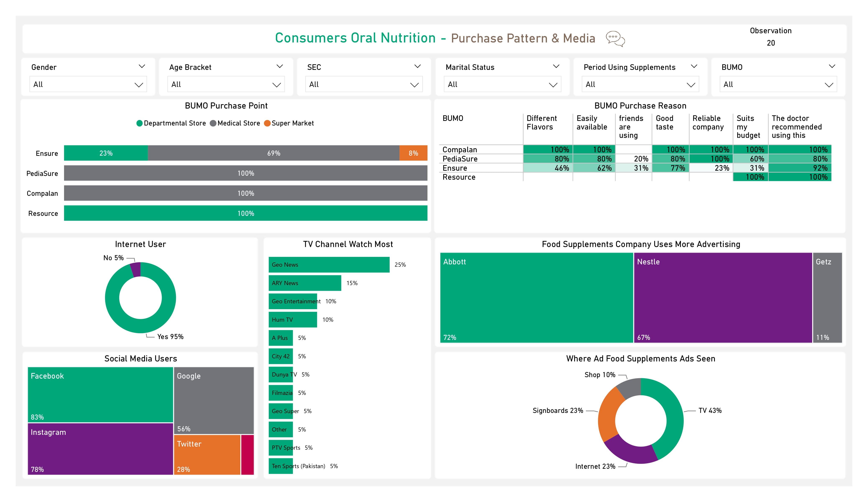This screenshot has height=502, width=868.
Task: Open the BUMO All dropdown
Action: (x=778, y=85)
